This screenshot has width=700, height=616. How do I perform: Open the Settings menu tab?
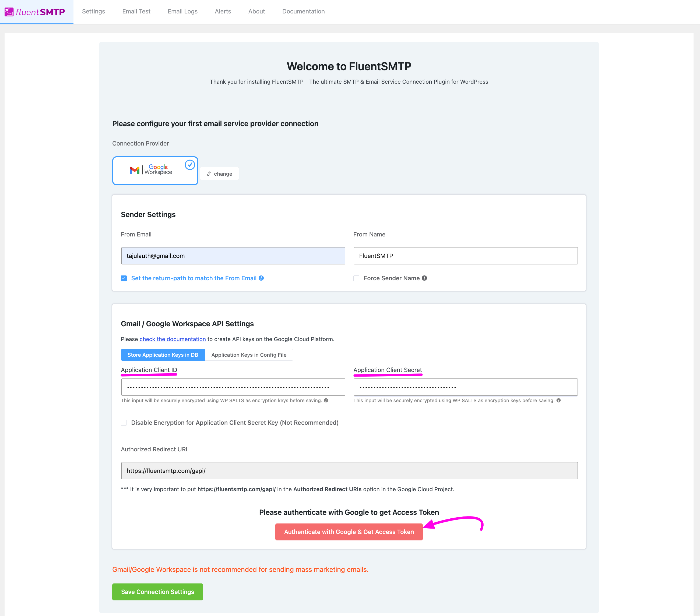click(x=93, y=11)
